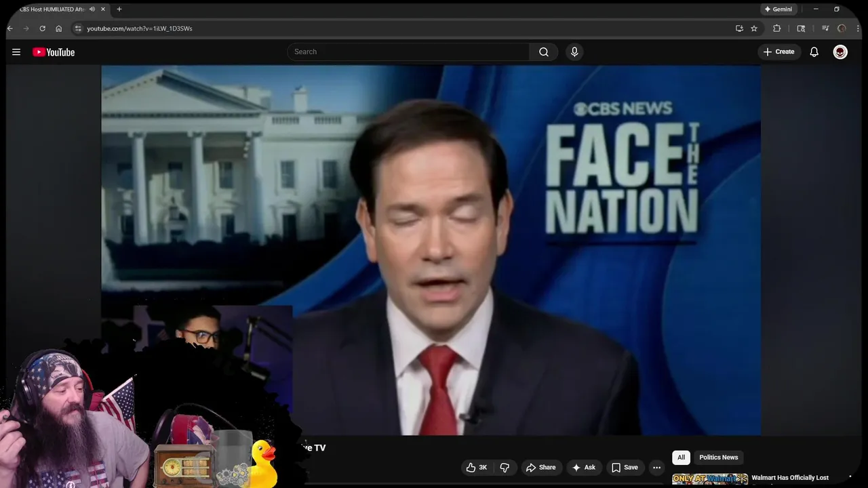Open the Create button
This screenshot has height=488, width=868.
[778, 52]
